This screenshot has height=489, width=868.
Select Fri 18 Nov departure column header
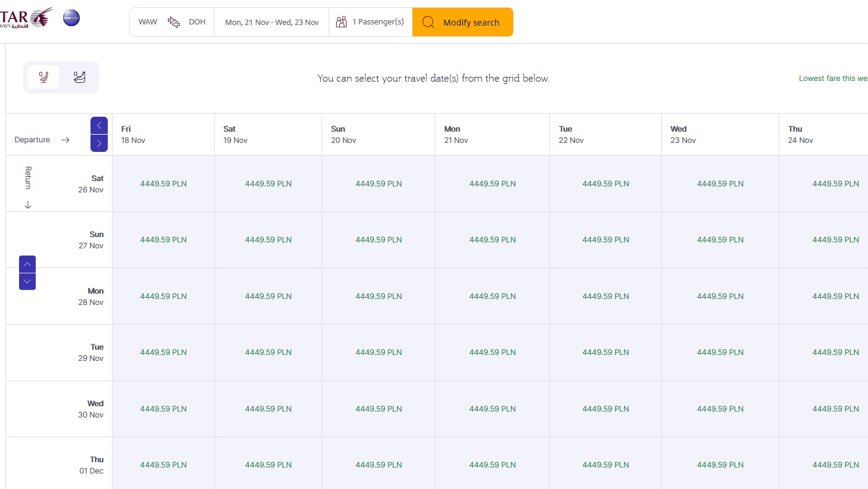163,135
